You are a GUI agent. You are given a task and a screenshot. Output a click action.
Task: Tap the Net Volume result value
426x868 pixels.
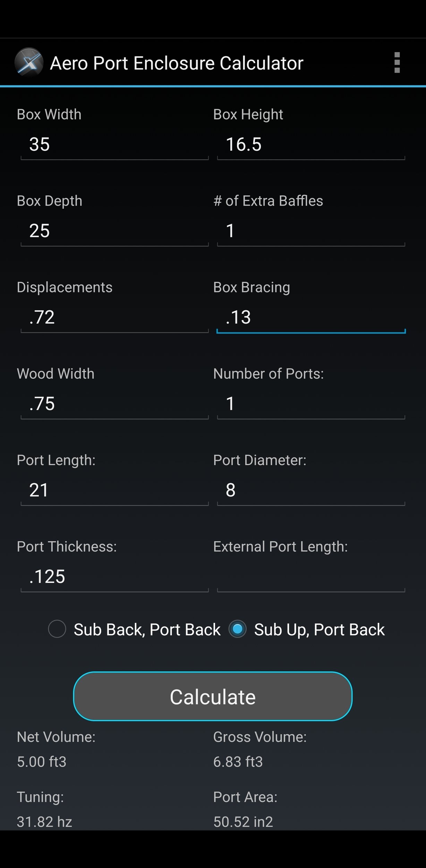pos(42,761)
